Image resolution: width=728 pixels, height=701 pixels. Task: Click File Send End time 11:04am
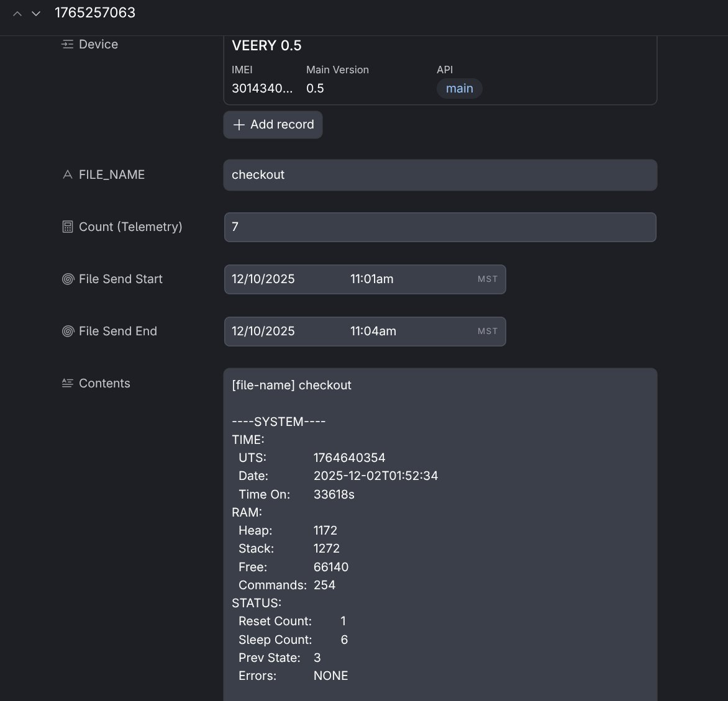373,331
